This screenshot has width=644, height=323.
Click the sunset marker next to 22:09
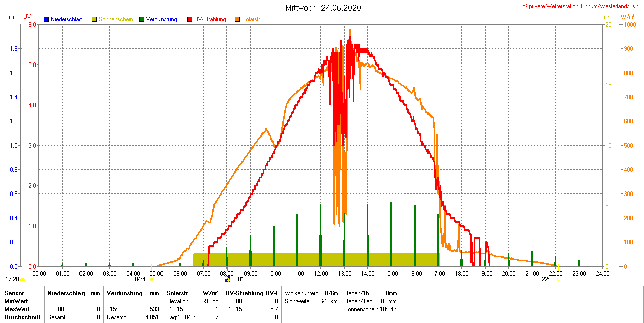(558, 279)
